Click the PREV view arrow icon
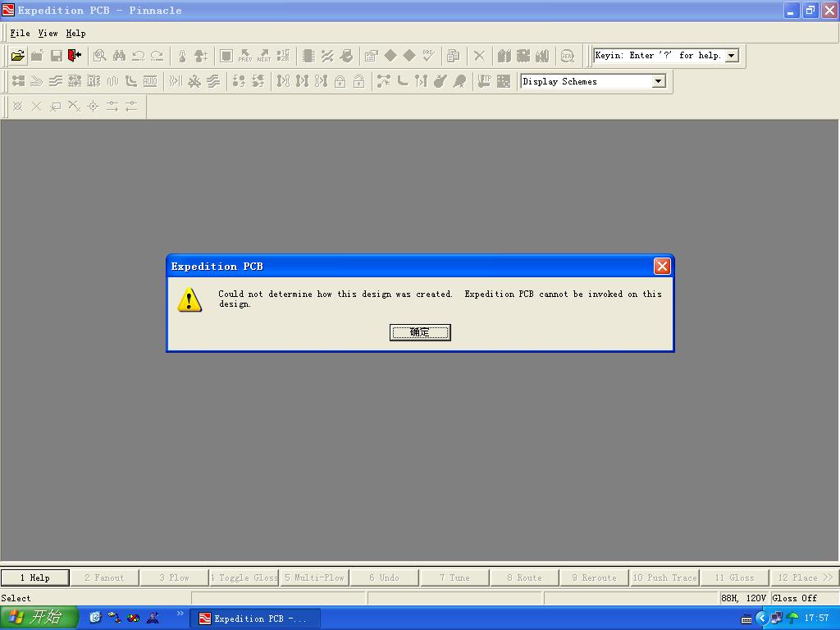This screenshot has height=630, width=840. pyautogui.click(x=245, y=55)
